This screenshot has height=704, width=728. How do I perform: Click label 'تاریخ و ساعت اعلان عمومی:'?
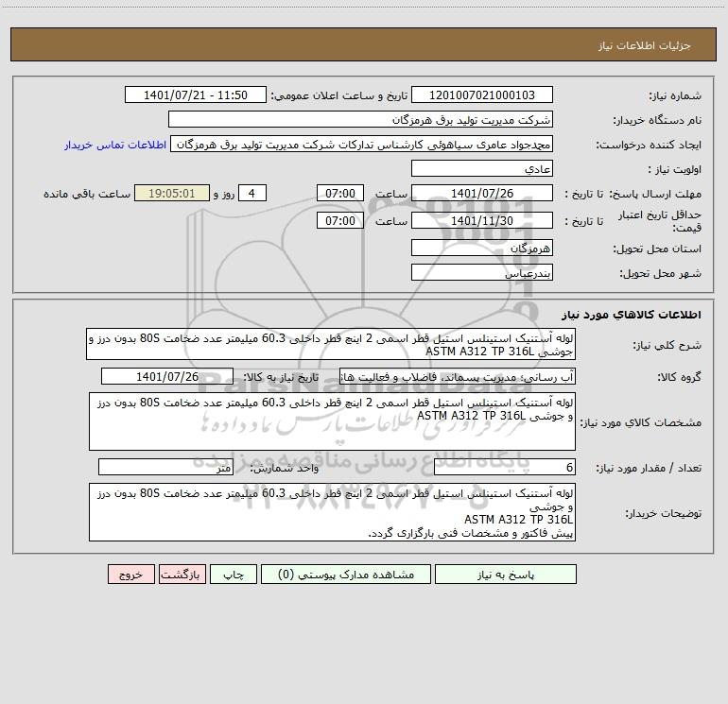tap(338, 95)
